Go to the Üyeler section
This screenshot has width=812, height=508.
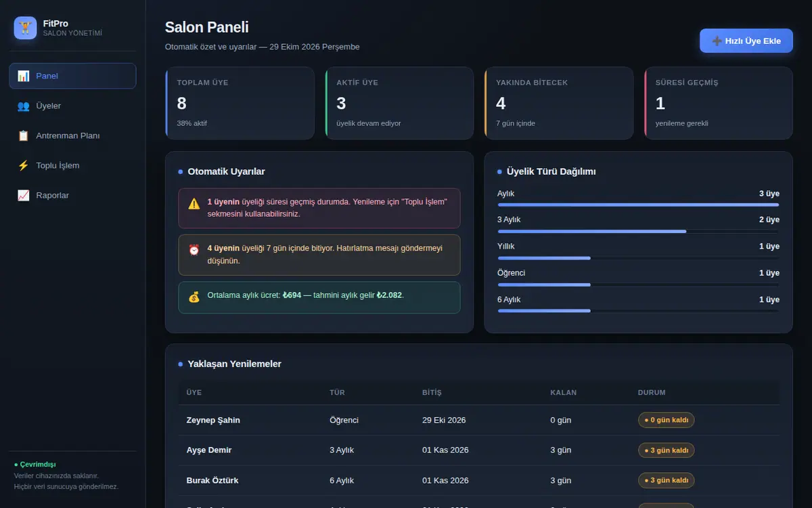point(72,106)
